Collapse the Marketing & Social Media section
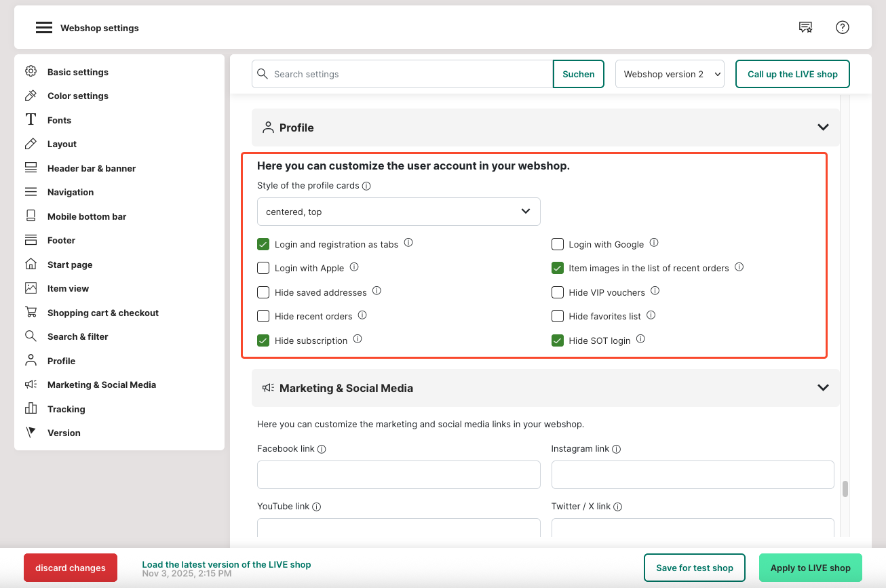This screenshot has width=886, height=588. point(823,388)
